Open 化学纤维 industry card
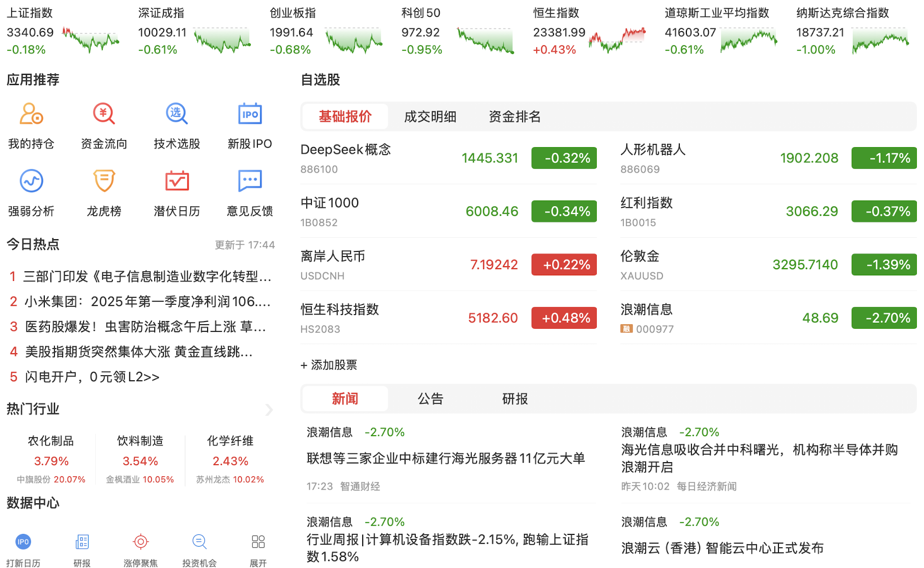924x568 pixels. click(x=230, y=460)
